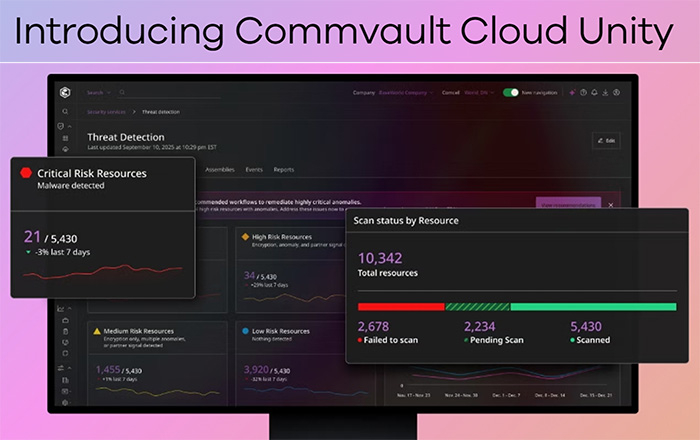Click the High Risk Resources card title

(x=282, y=237)
